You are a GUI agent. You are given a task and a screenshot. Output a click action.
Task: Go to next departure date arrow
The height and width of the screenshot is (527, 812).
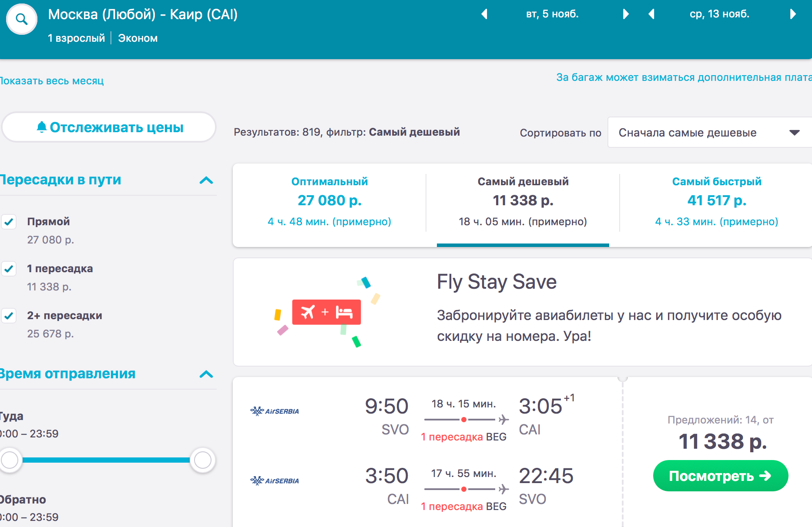(626, 14)
